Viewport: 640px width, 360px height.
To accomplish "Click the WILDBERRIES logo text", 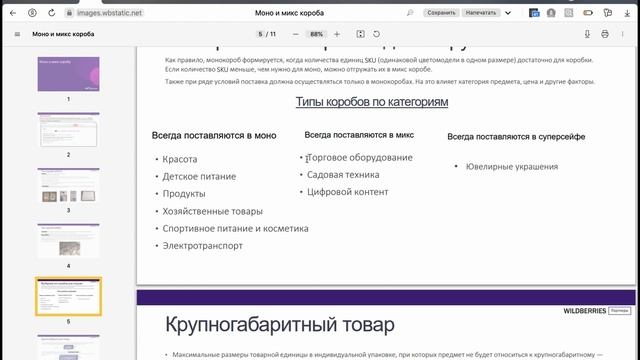I will (x=584, y=311).
